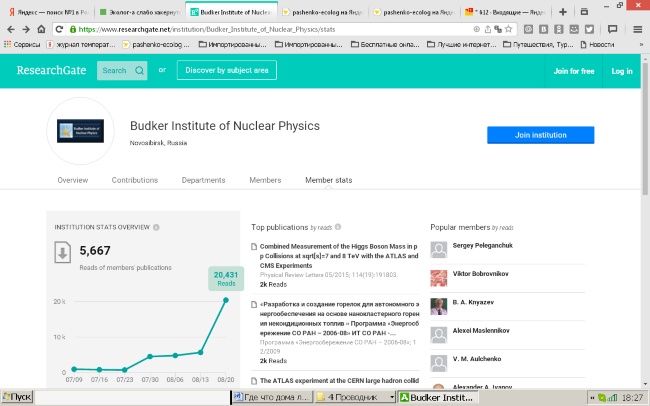Click Sergey Peleganchuk's avatar icon
Screen dimensions: 650x406
pos(438,249)
